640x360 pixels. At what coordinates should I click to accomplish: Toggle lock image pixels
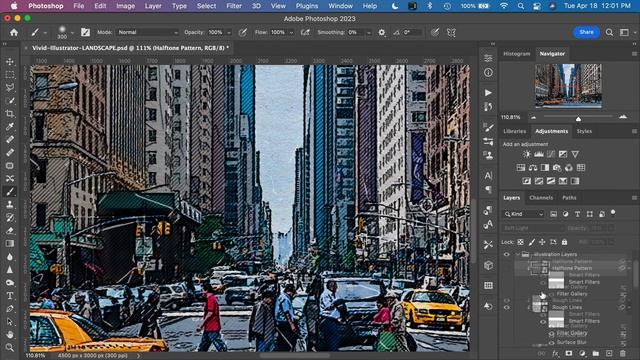(531, 242)
